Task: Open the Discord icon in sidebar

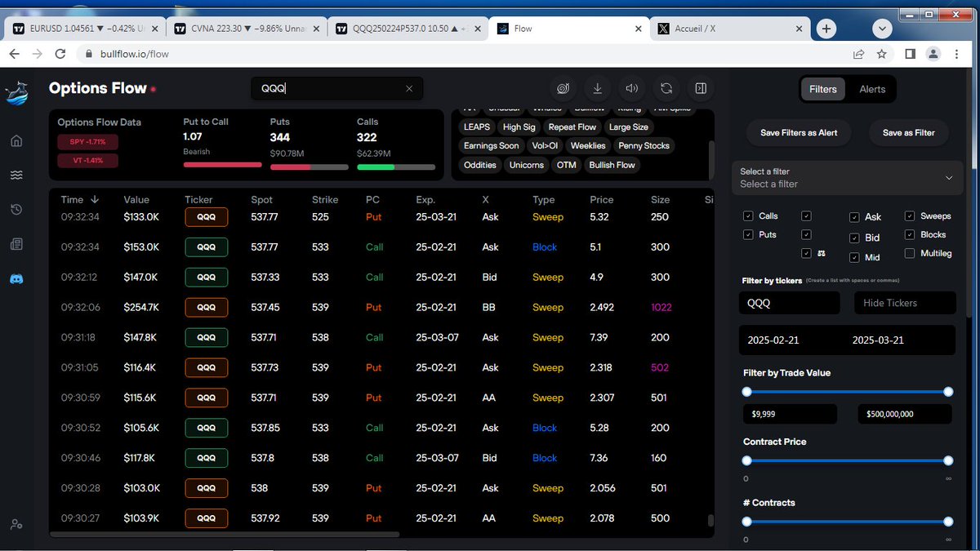Action: point(16,278)
